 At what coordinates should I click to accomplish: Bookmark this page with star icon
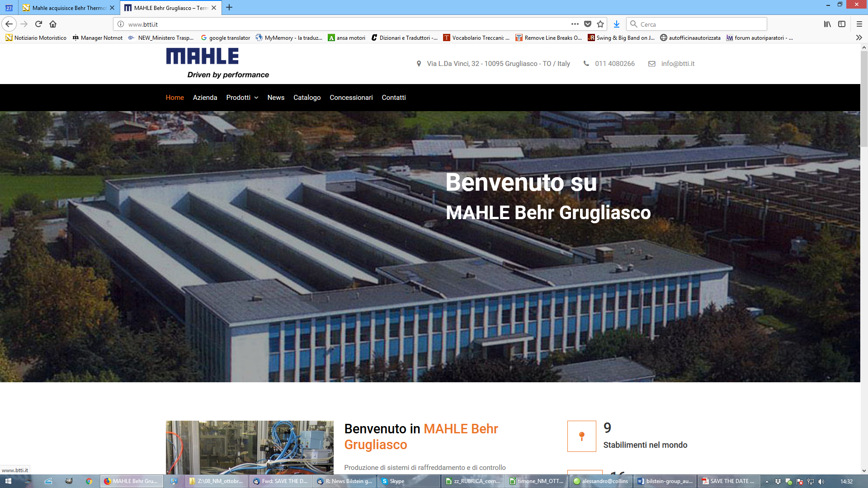point(600,24)
